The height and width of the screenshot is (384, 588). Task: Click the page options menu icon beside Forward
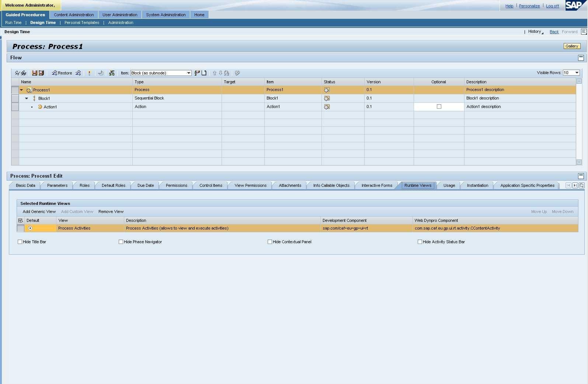(584, 32)
